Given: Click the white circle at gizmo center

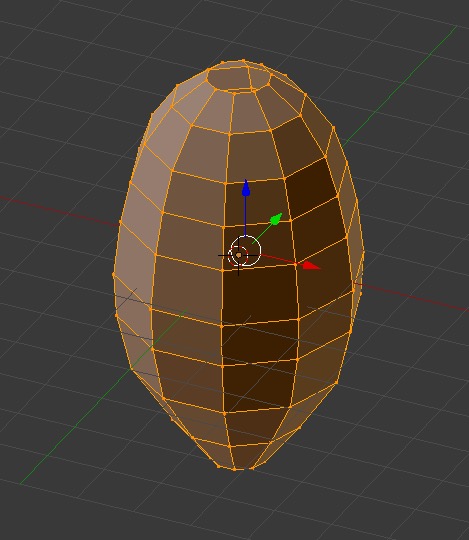Looking at the screenshot, I should click(x=246, y=251).
